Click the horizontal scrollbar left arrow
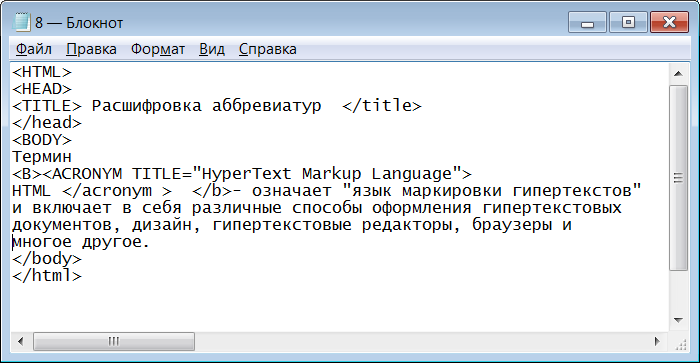700x363 pixels. 21,342
